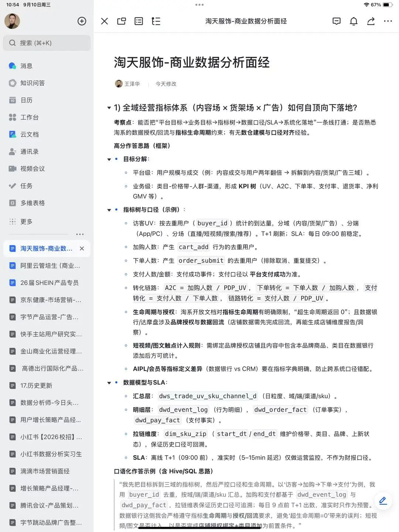
Task: Toggle the document info panel icon
Action: tap(139, 21)
